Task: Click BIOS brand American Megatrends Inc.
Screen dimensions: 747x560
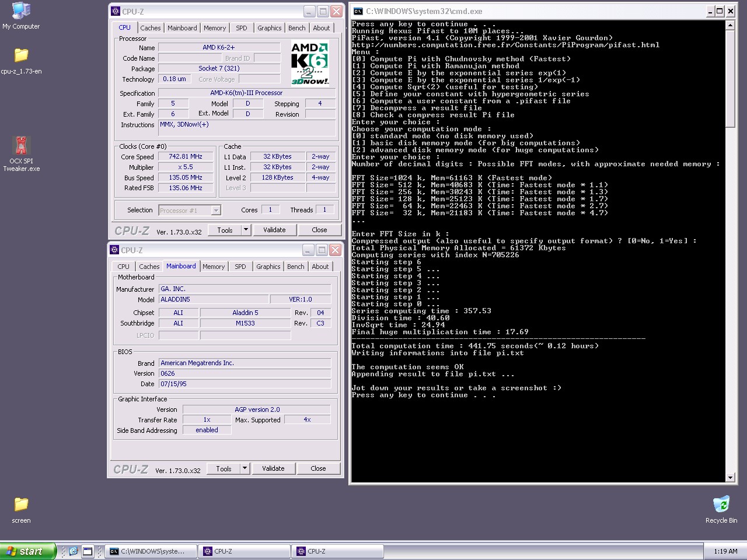Action: pos(245,363)
